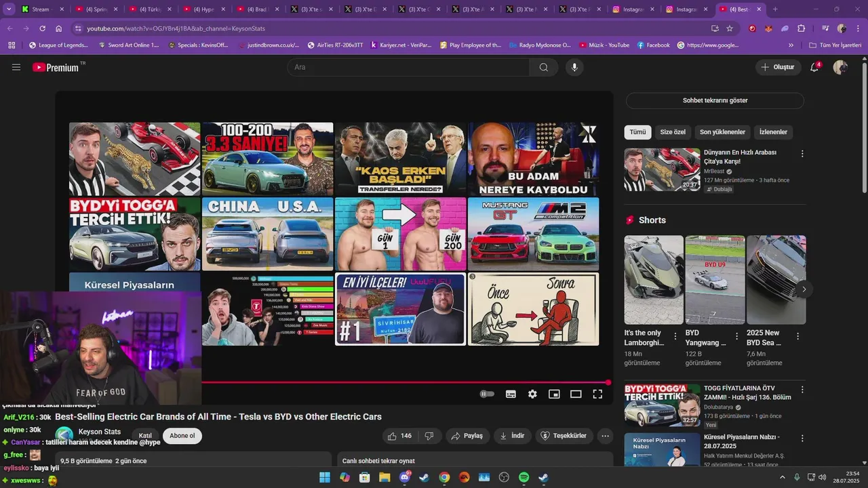Open the YouTube guide hamburger menu
868x488 pixels.
[x=16, y=67]
